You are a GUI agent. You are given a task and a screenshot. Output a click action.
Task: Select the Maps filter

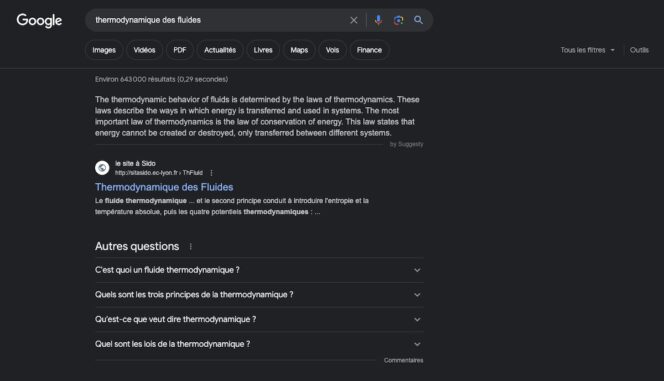[299, 50]
